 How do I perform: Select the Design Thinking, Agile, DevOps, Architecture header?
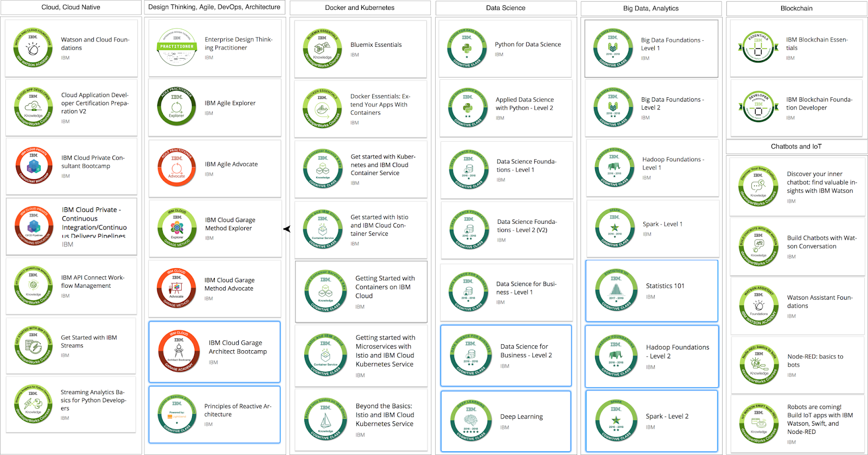pos(214,7)
